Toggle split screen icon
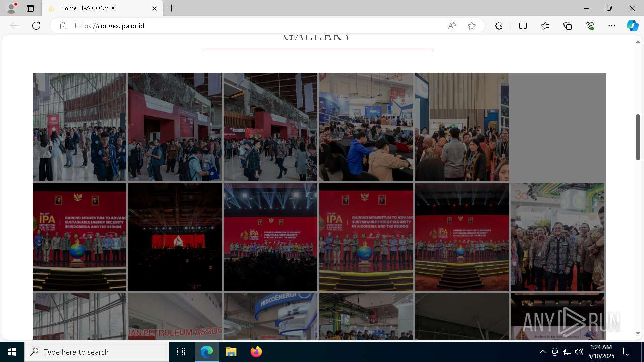 pyautogui.click(x=523, y=26)
